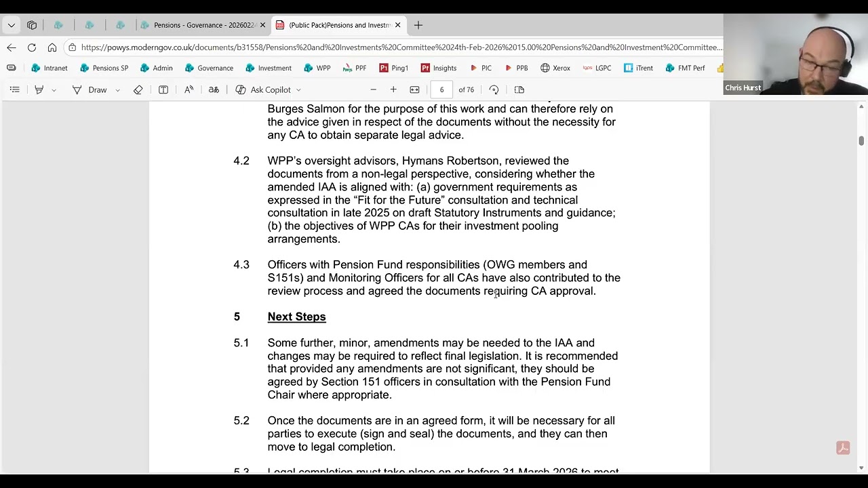This screenshot has width=868, height=488.
Task: Zoom out the PDF
Action: pyautogui.click(x=373, y=89)
